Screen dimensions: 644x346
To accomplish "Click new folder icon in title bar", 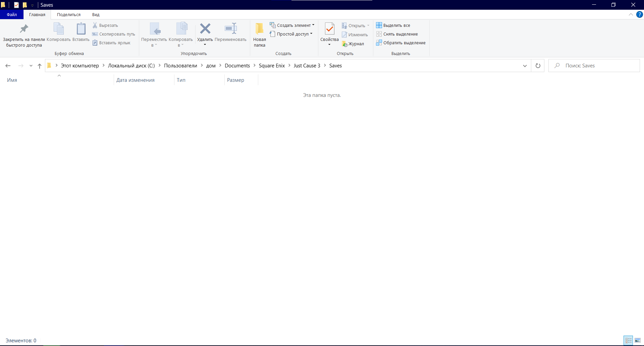I will 24,5.
